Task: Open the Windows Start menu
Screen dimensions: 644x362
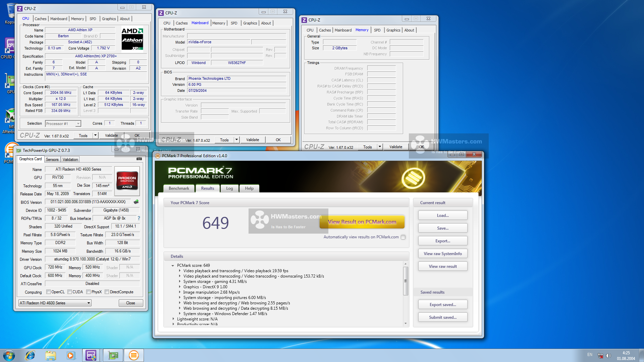Action: (x=9, y=355)
